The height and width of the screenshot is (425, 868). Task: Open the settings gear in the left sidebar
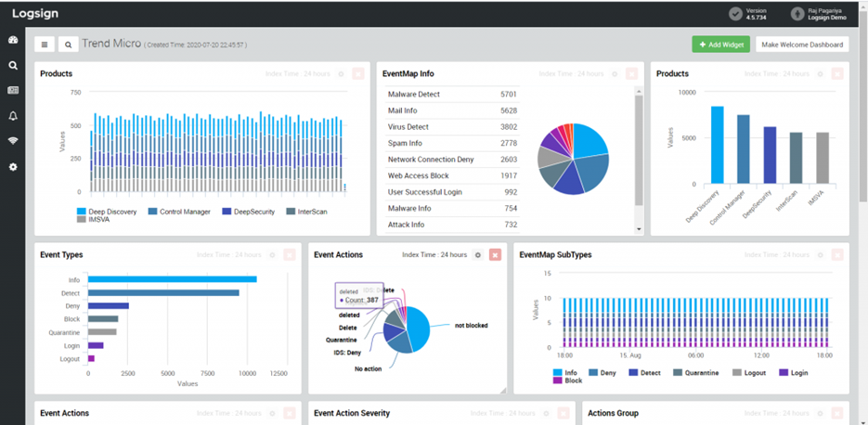point(13,167)
